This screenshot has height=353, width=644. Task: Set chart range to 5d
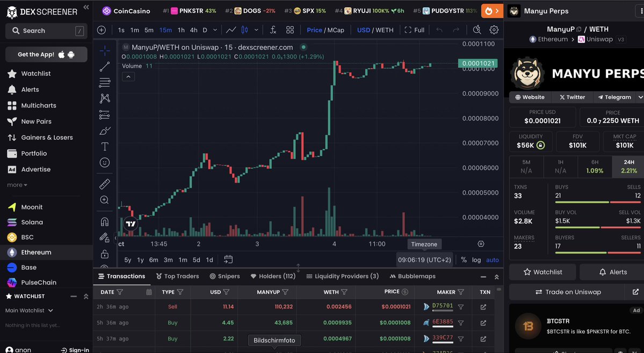coord(197,260)
